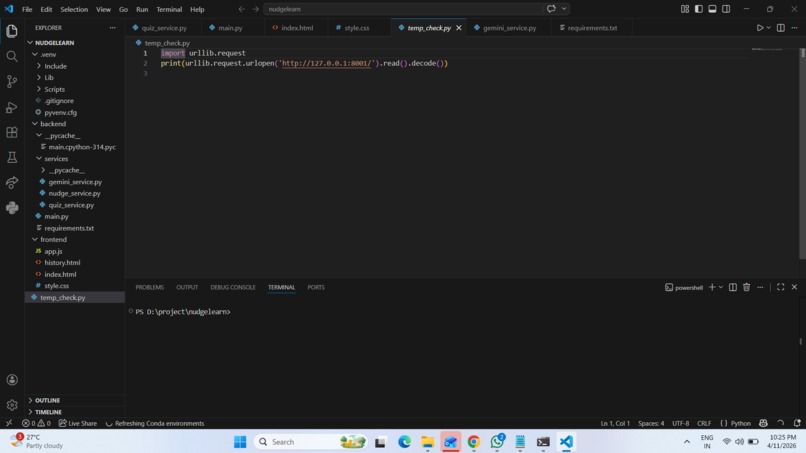Click Live Share in the status bar

point(78,423)
